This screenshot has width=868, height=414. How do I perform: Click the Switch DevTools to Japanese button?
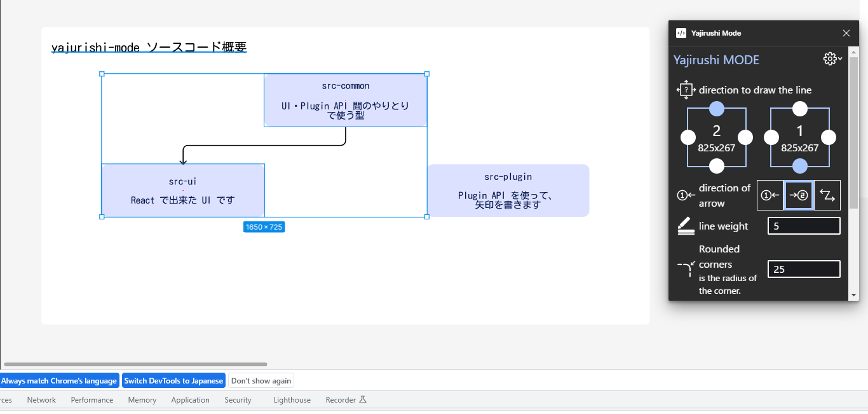(173, 380)
